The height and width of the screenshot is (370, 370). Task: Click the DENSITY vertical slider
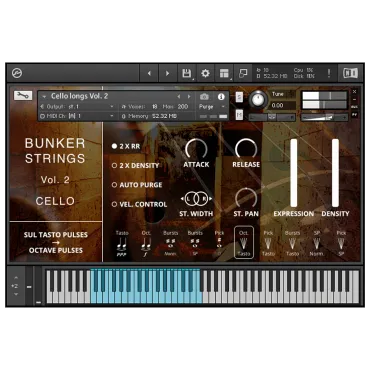point(335,173)
